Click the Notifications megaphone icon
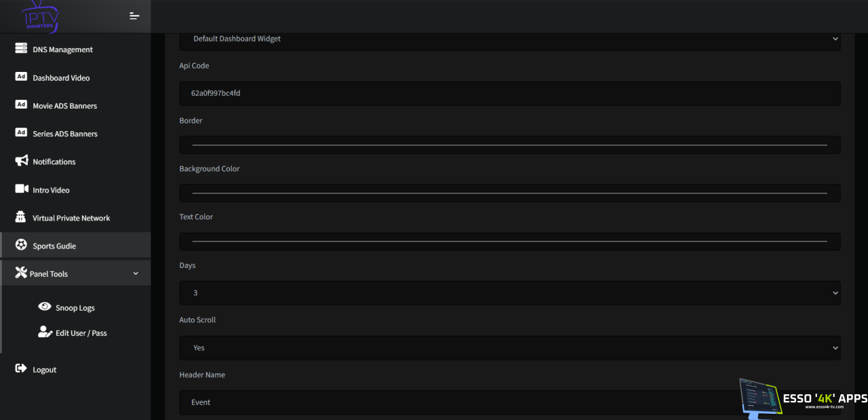The height and width of the screenshot is (420, 868). 21,161
